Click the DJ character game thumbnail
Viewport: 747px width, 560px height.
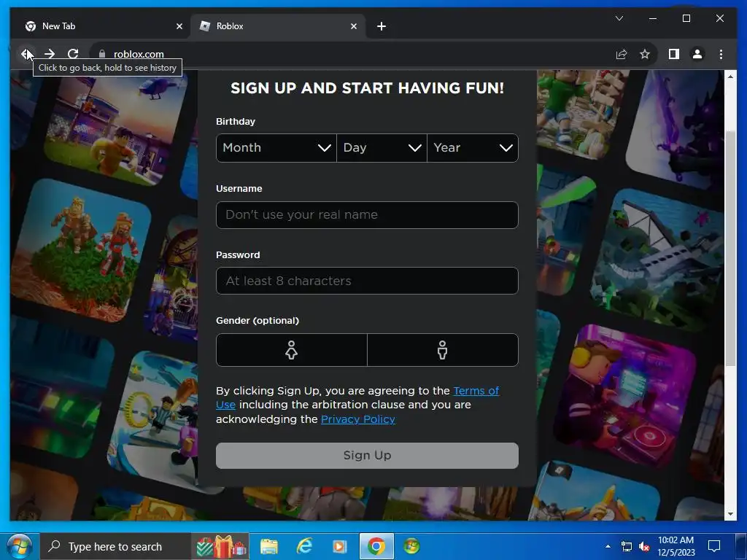coord(625,396)
